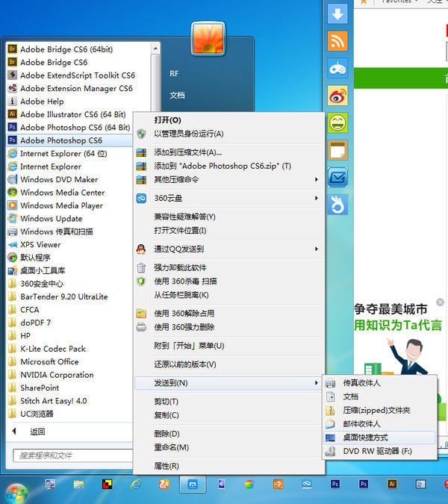Viewport: 448px width, 504px height.
Task: Open Illustrator Ai taskbar icon
Action: click(392, 484)
